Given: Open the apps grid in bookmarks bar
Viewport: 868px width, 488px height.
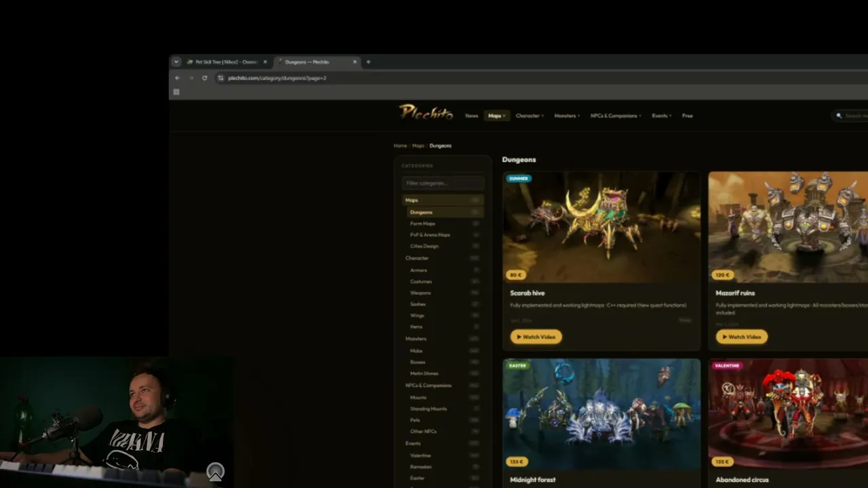Looking at the screenshot, I should tap(176, 91).
